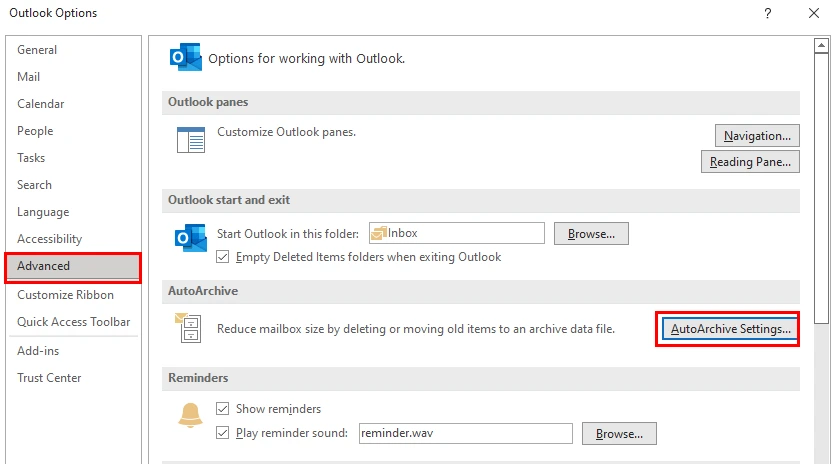
Task: Select the Mail category
Action: click(28, 77)
